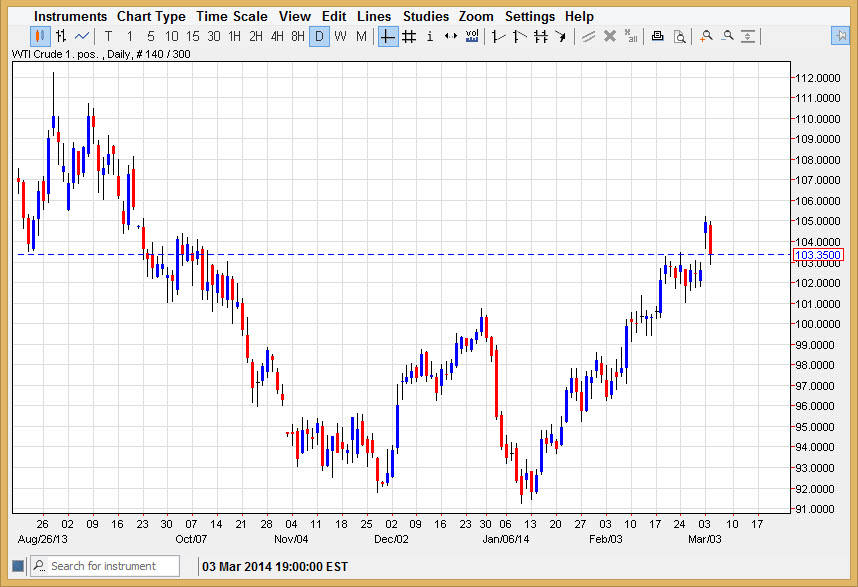Image resolution: width=858 pixels, height=587 pixels.
Task: Select the candlestick chart type icon
Action: (39, 36)
